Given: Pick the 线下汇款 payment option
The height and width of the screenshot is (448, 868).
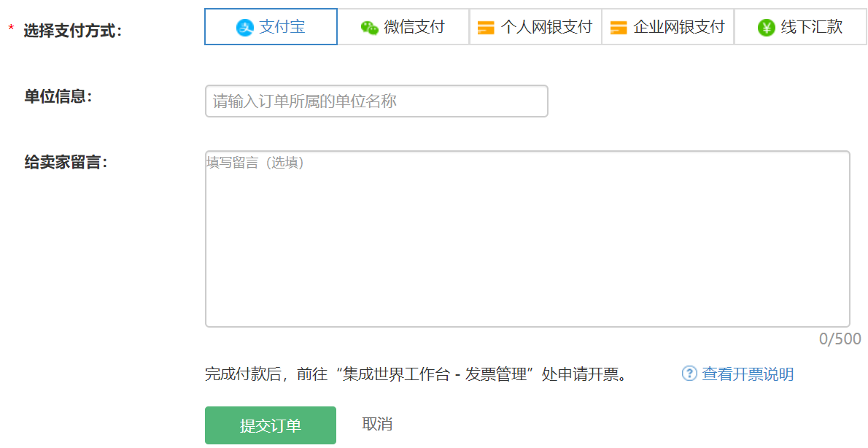Looking at the screenshot, I should [800, 26].
